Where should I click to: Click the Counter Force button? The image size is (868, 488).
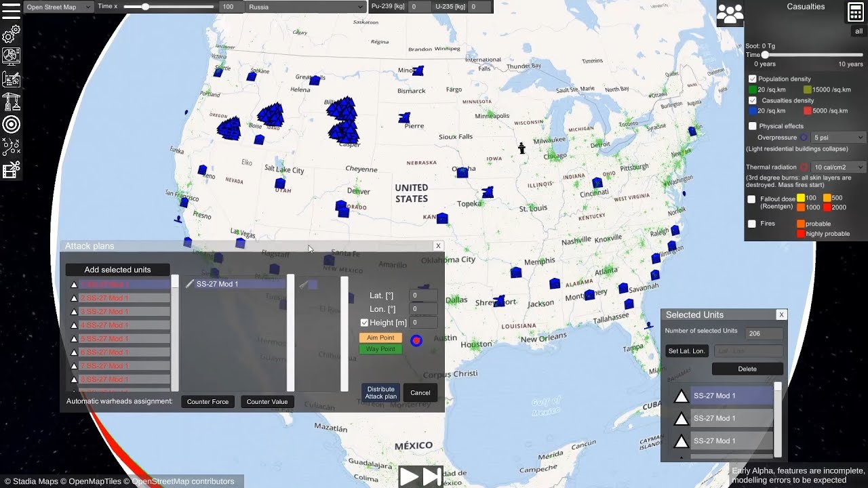tap(208, 402)
